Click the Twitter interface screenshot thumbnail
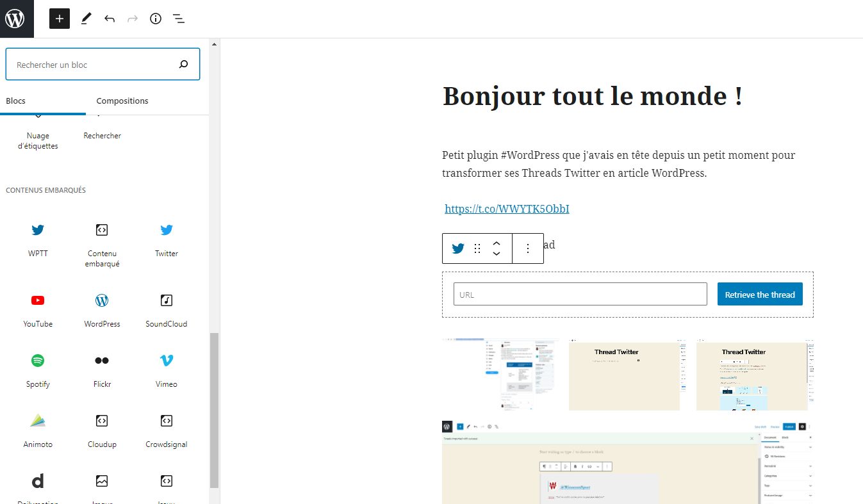 tap(500, 374)
